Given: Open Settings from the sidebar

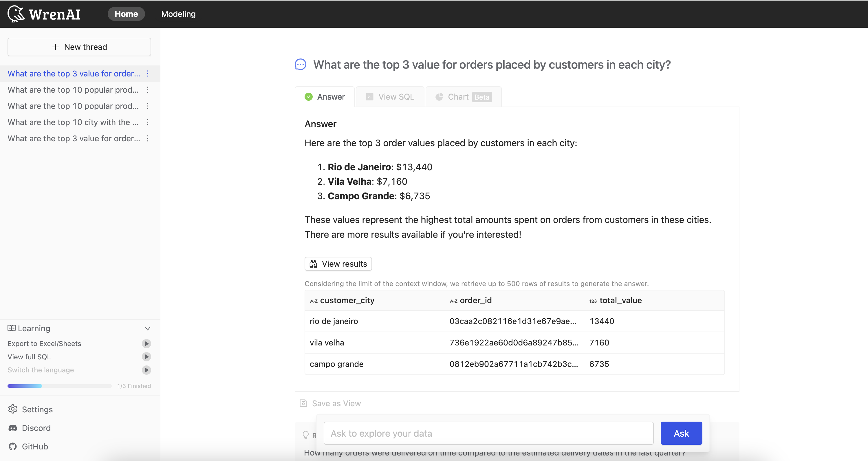Looking at the screenshot, I should (x=30, y=409).
